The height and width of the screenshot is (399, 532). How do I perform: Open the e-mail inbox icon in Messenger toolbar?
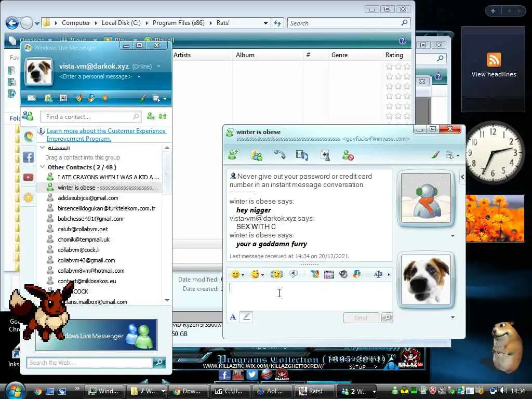pos(32,98)
